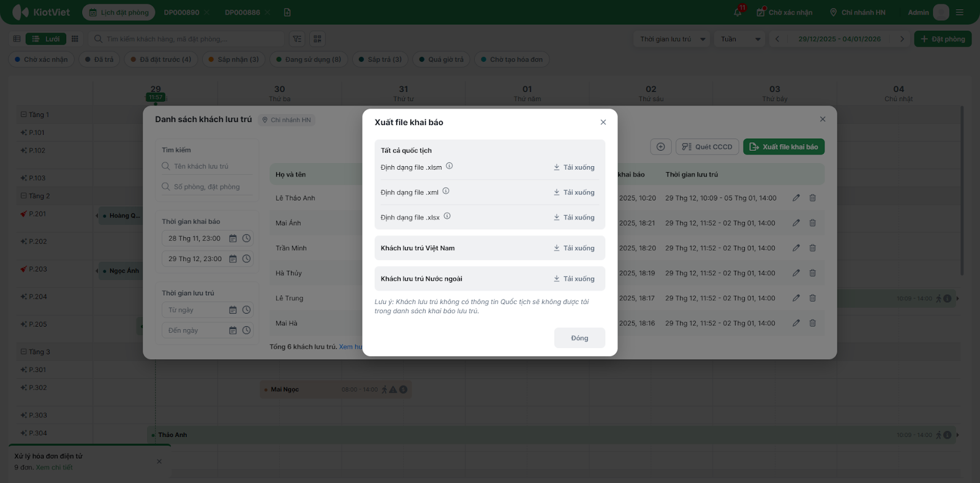Edit the Mai Ánh guest row
The height and width of the screenshot is (483, 980).
(x=796, y=222)
